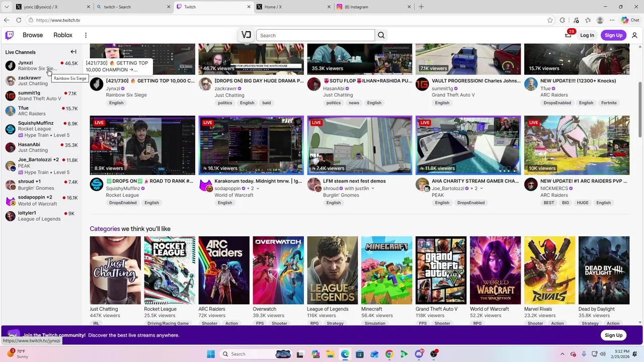
Task: Open Windows Start button
Action: click(x=211, y=354)
